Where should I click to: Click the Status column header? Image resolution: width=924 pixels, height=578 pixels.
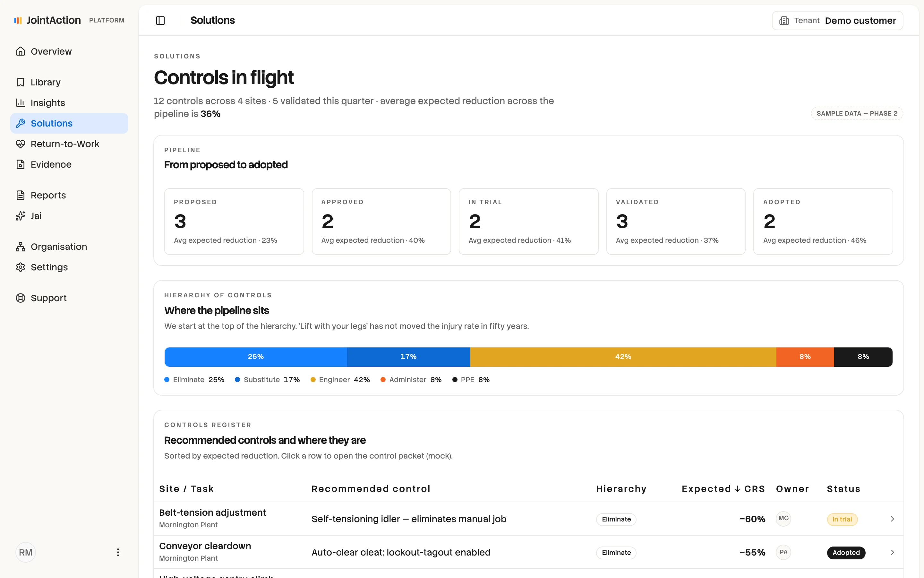[843, 489]
